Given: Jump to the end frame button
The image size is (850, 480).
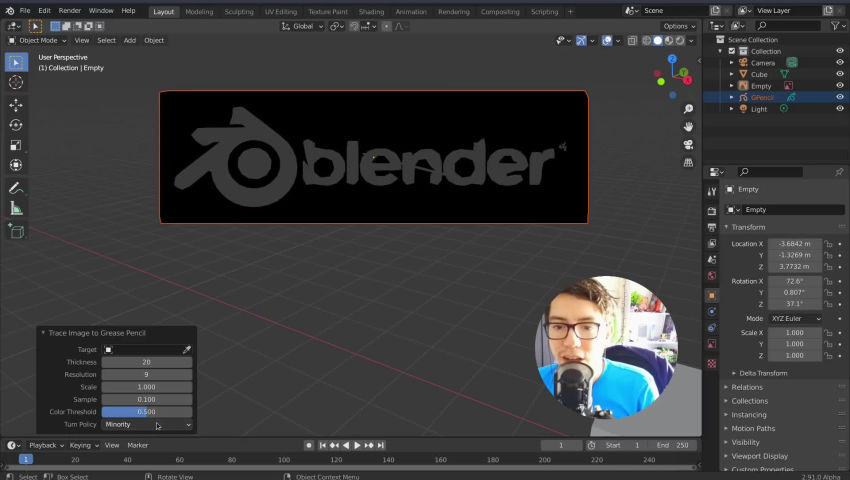Looking at the screenshot, I should pos(381,445).
